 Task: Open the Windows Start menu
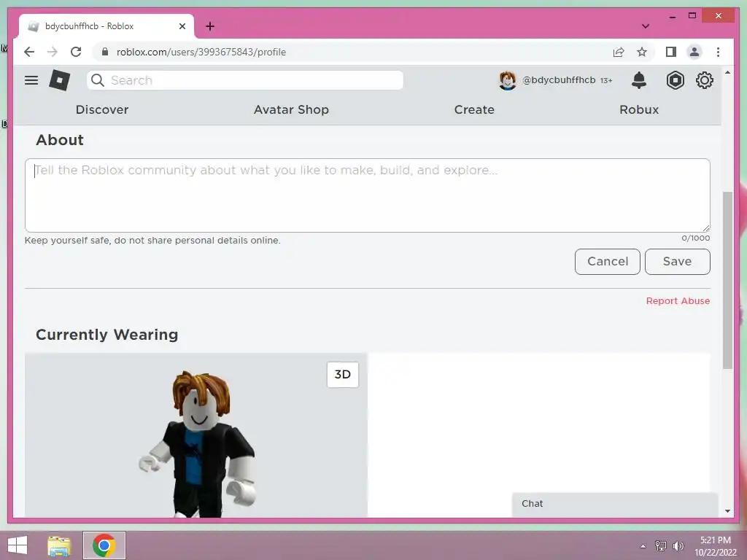pyautogui.click(x=18, y=545)
